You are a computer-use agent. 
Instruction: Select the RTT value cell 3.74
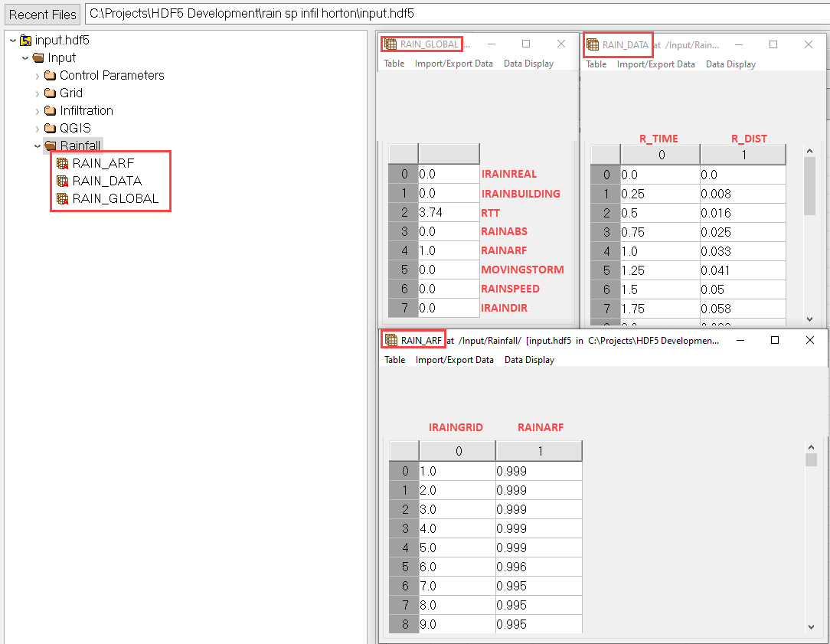pos(449,212)
